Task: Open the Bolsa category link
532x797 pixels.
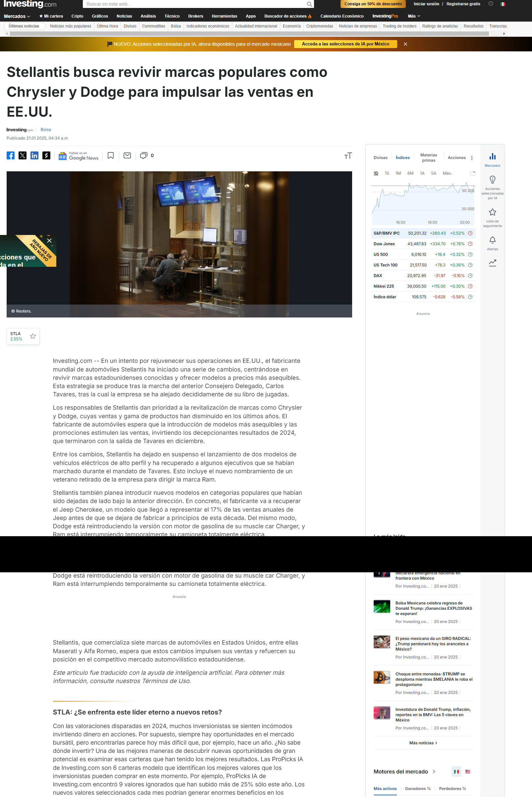Action: pos(46,130)
